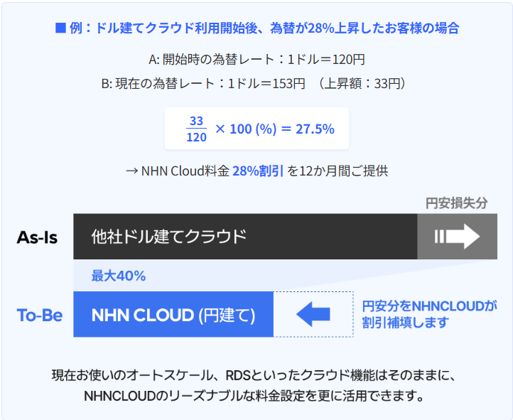Select the blue NHN CLOUD (円建て) bar
The image size is (513, 420).
tap(173, 314)
